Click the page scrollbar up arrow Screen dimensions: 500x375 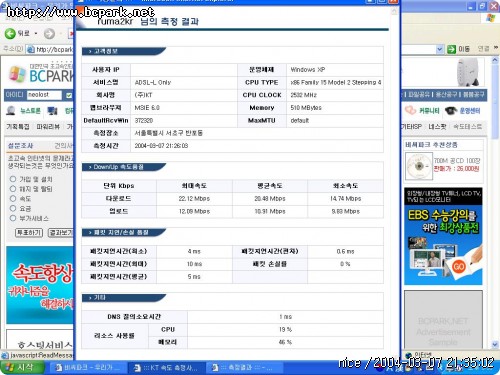click(495, 61)
